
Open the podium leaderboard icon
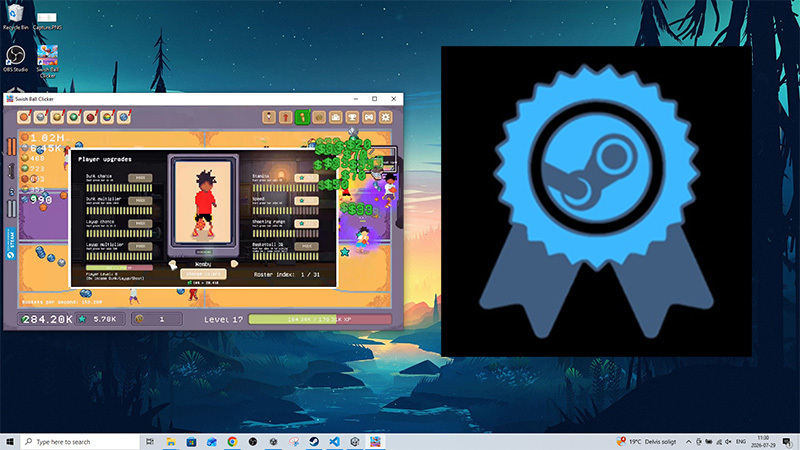pyautogui.click(x=336, y=117)
